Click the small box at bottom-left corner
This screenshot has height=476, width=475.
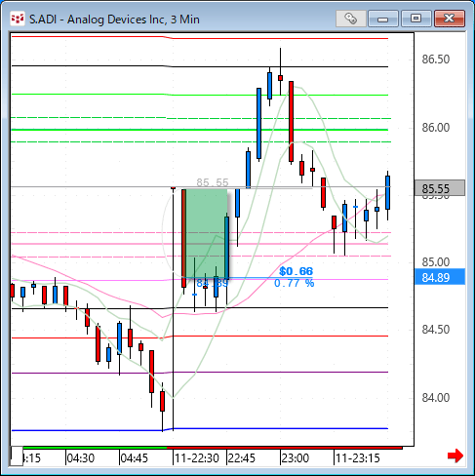[17, 456]
